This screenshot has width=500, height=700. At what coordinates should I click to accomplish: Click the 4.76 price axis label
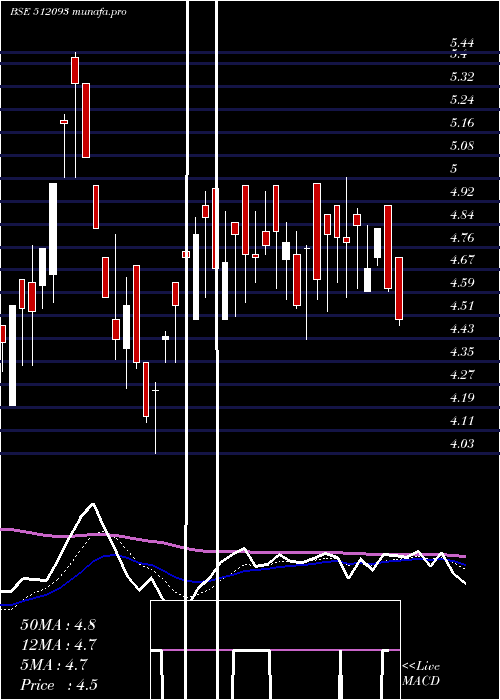(462, 238)
